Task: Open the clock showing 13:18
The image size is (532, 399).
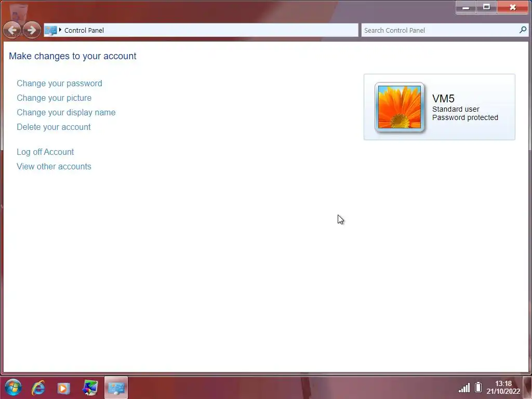Action: pyautogui.click(x=503, y=388)
